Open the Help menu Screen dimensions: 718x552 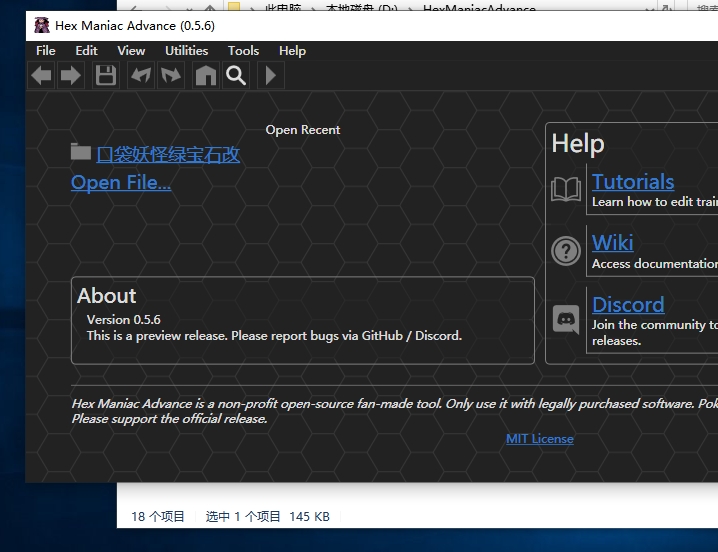[x=292, y=50]
